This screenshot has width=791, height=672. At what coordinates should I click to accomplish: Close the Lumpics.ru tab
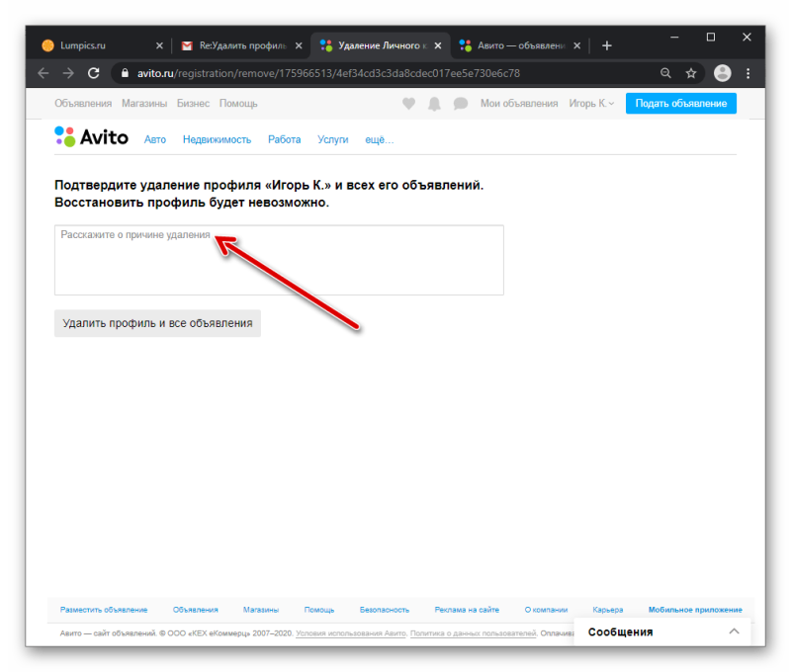coord(159,45)
